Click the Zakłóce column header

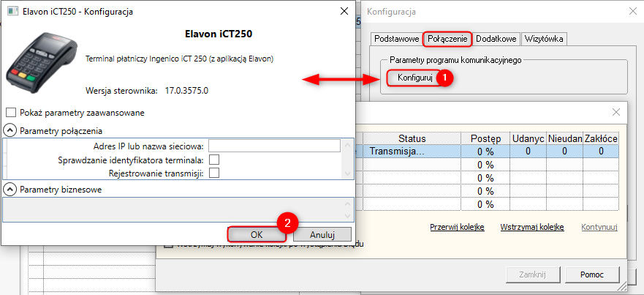pos(601,139)
